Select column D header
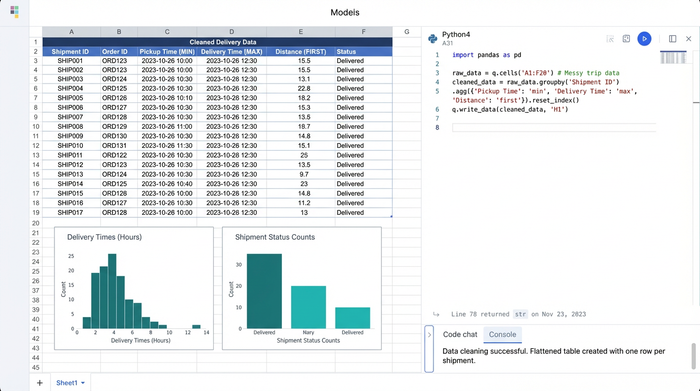The width and height of the screenshot is (700, 391). click(232, 32)
